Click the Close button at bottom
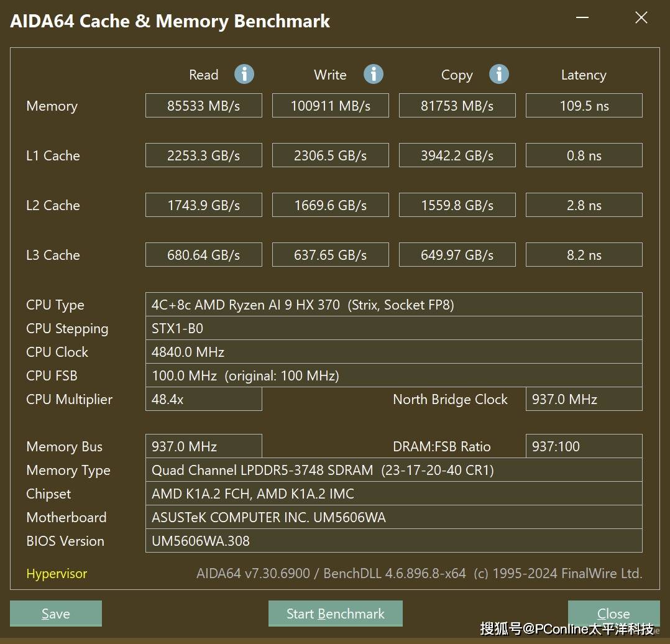Screen dimensions: 670x644 [613, 614]
